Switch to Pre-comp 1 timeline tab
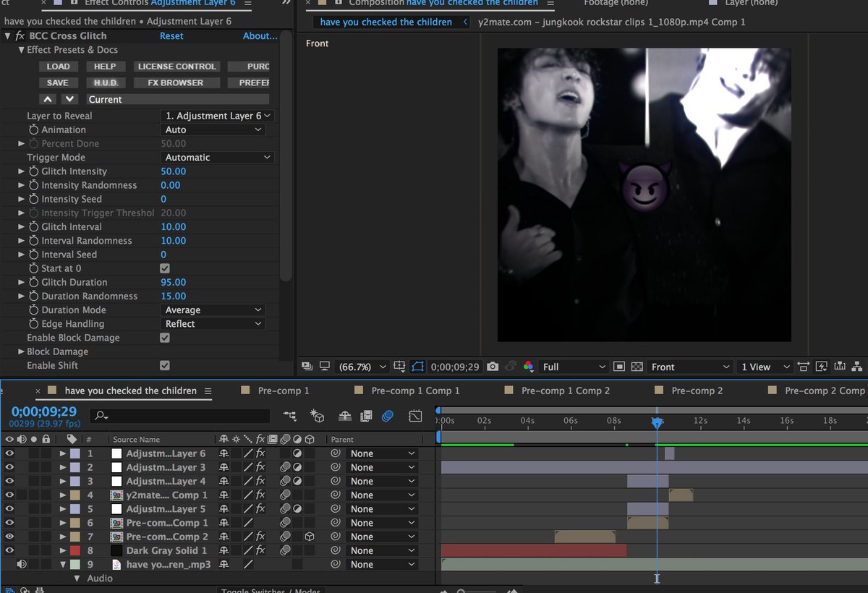 click(x=284, y=391)
